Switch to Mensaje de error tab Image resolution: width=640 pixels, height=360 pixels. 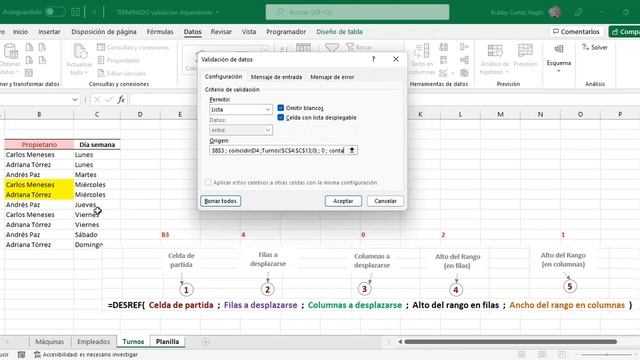(332, 77)
